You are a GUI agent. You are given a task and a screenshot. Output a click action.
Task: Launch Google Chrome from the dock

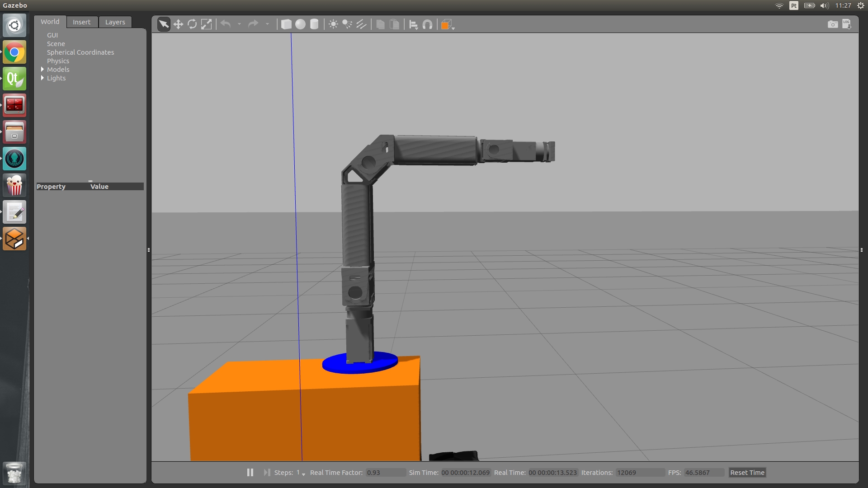coord(14,52)
